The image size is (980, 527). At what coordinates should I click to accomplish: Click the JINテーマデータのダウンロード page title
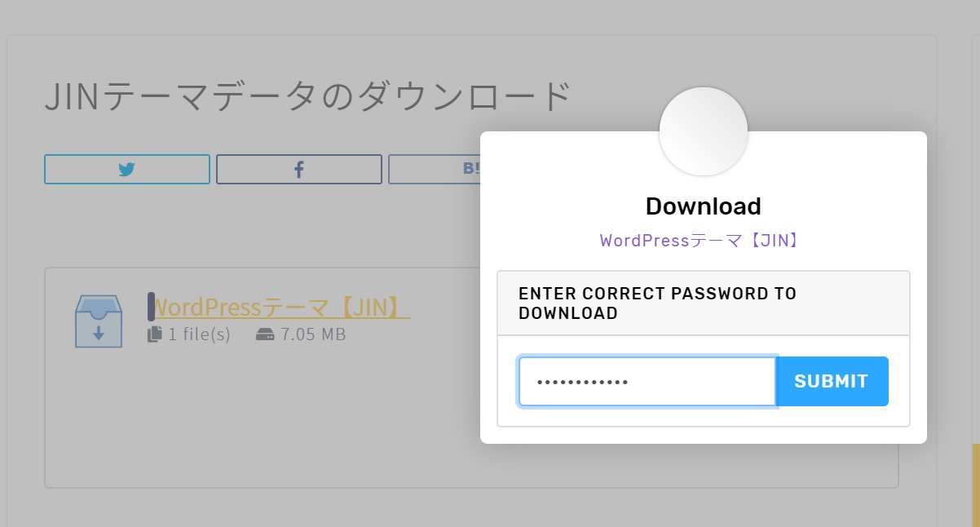(307, 97)
